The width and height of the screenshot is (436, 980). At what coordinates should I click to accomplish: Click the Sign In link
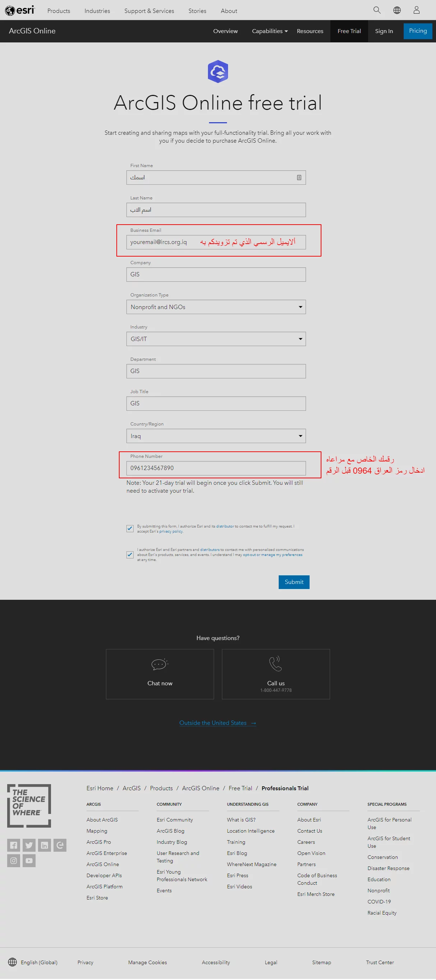384,31
